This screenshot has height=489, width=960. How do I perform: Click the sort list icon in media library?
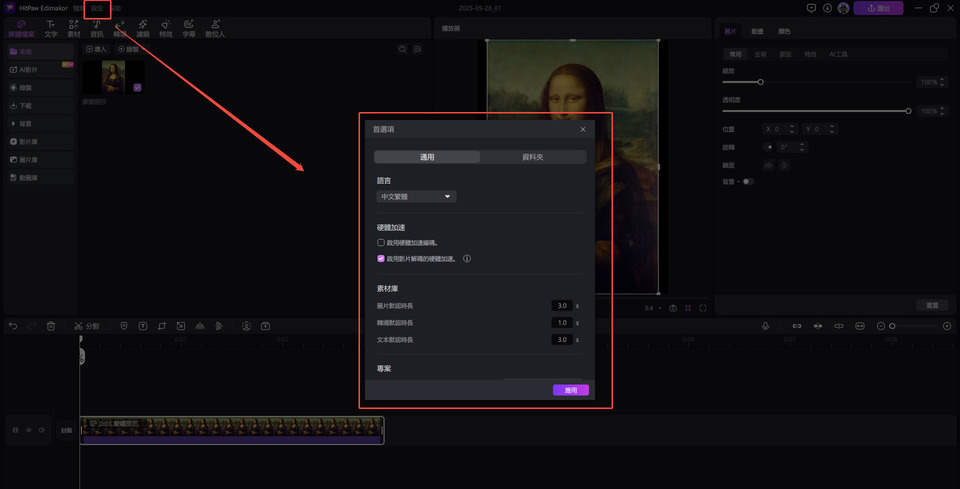click(417, 49)
